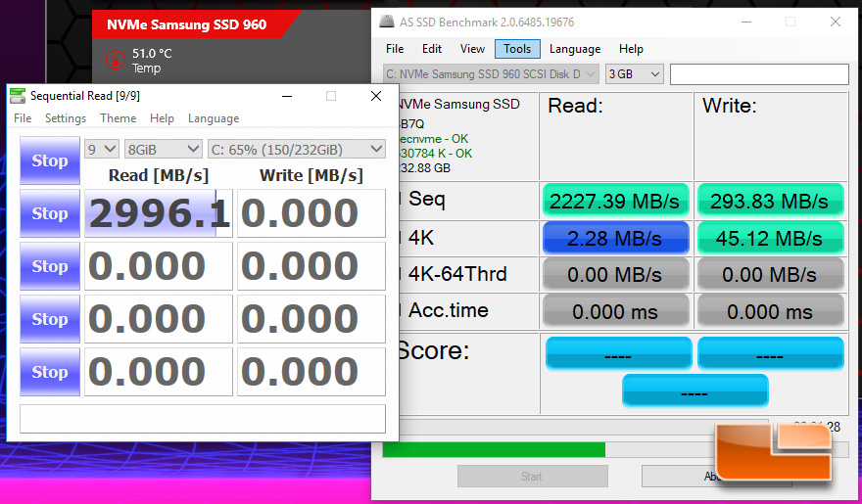Screen dimensions: 862x504
Task: Minimize the Sequential Read window
Action: [x=287, y=96]
